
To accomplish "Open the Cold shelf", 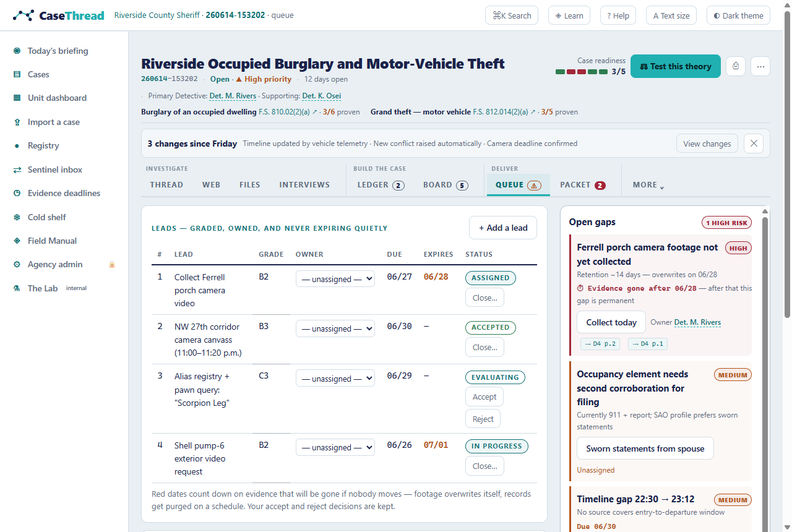I will (x=46, y=217).
